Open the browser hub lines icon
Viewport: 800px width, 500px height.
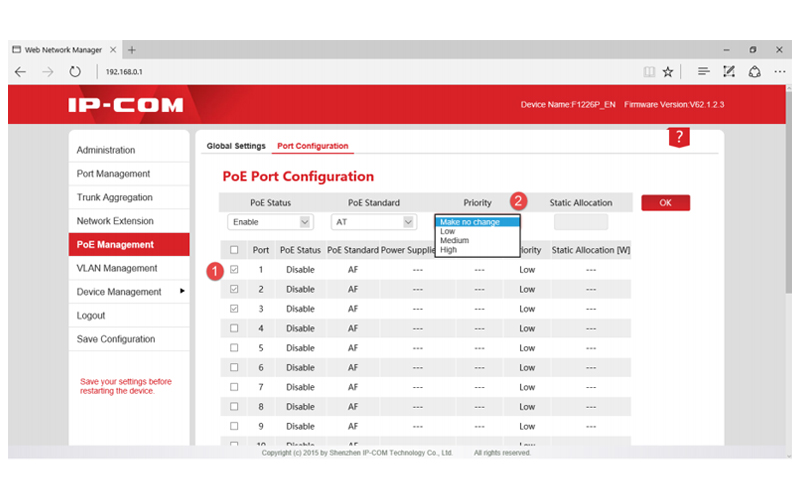(x=704, y=71)
